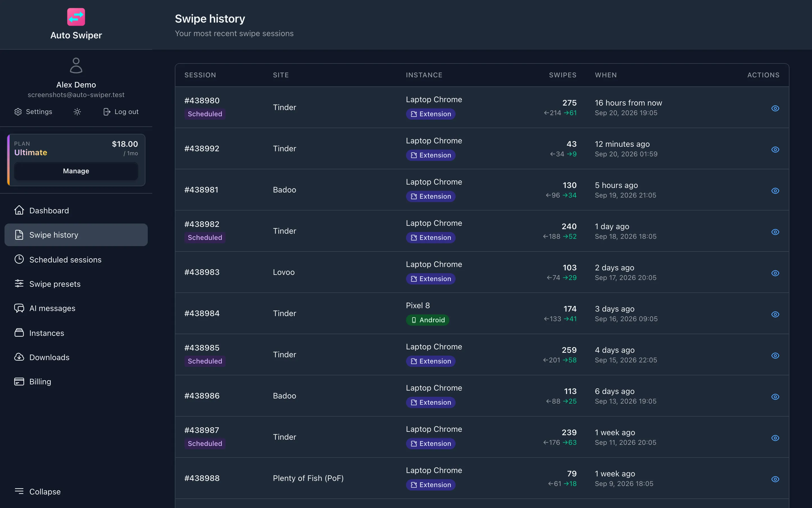The width and height of the screenshot is (812, 508).
Task: Click the Instances stack icon
Action: click(x=19, y=333)
